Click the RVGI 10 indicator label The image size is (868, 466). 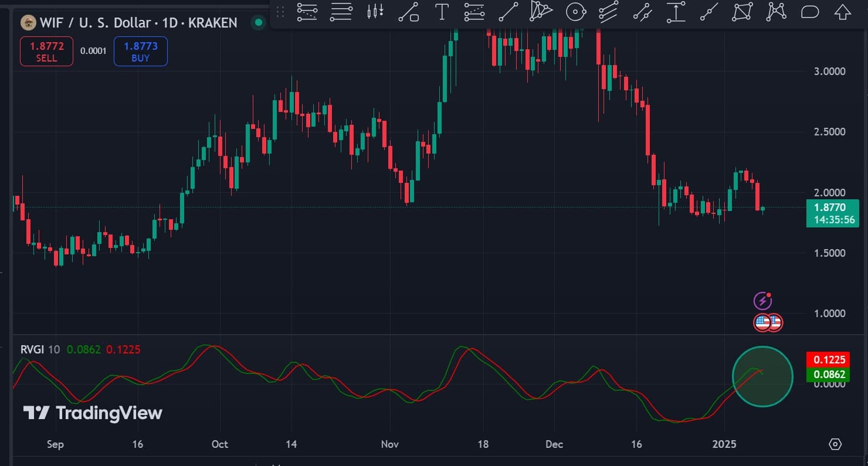coord(40,350)
